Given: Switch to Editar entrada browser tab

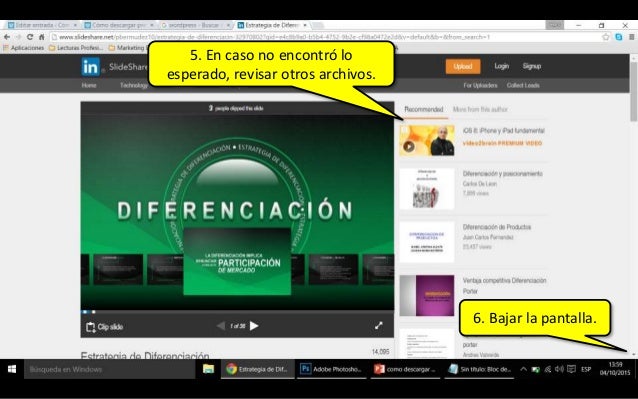Looking at the screenshot, I should pos(42,25).
